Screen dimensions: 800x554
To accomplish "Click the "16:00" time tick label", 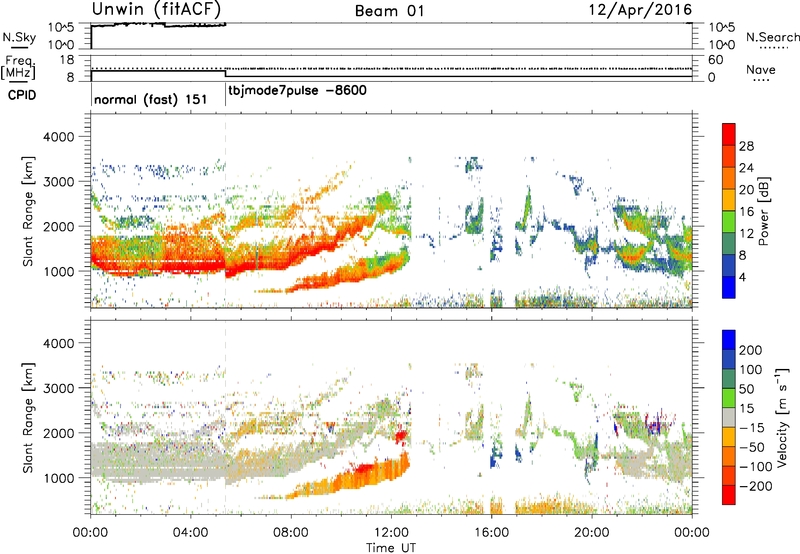I will 491,533.
